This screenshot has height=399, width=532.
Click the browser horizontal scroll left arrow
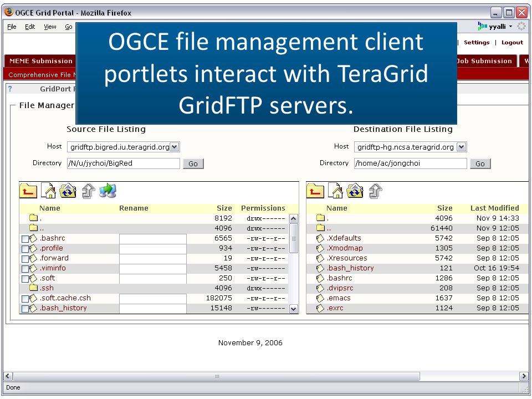[x=8, y=376]
